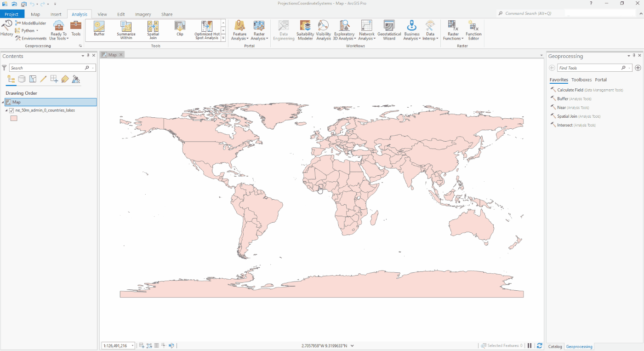Toggle visibility of ne_50m_admin_0_countries_lakes layer
This screenshot has height=351, width=644.
pyautogui.click(x=11, y=110)
